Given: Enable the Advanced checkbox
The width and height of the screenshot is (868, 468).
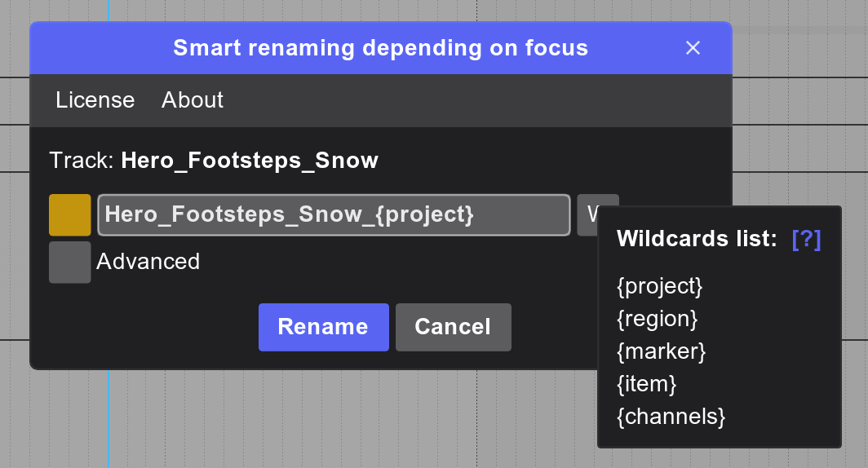Looking at the screenshot, I should [x=70, y=263].
